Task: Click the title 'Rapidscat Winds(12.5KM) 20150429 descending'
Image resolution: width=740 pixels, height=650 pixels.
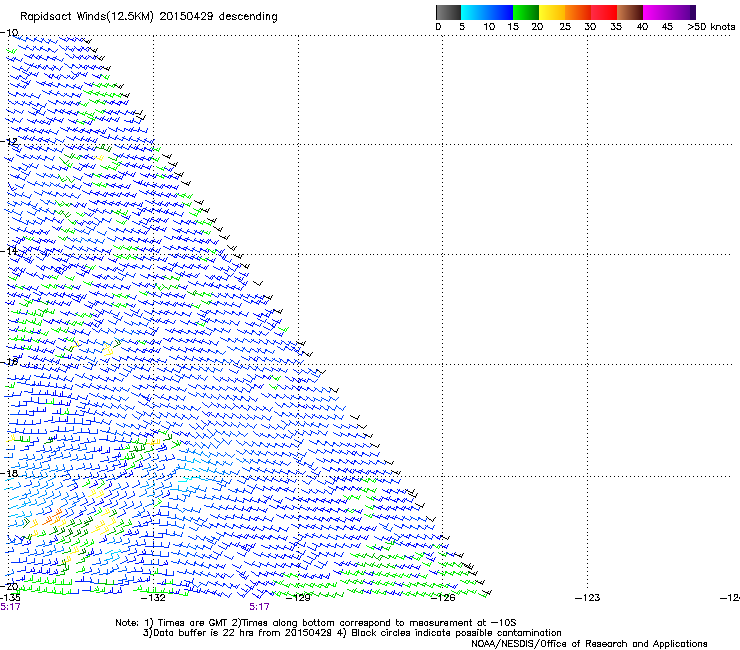Action: [x=149, y=17]
